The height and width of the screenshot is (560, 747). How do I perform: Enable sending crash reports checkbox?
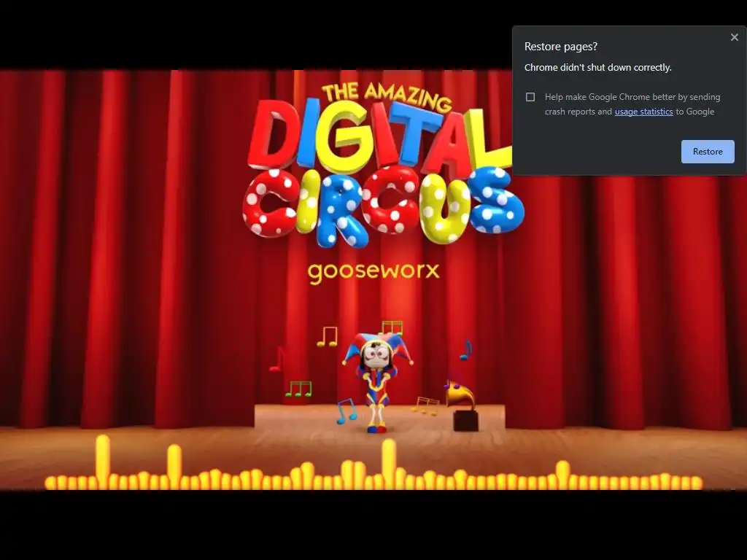(x=530, y=97)
